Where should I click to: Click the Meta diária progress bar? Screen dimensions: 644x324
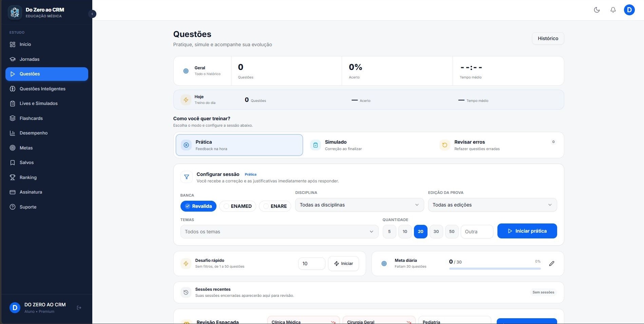[x=495, y=269]
